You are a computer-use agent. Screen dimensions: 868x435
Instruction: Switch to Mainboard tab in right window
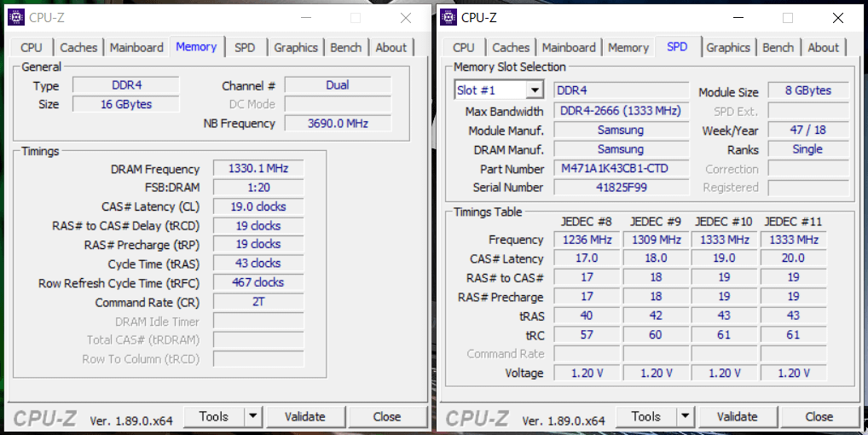(x=569, y=48)
